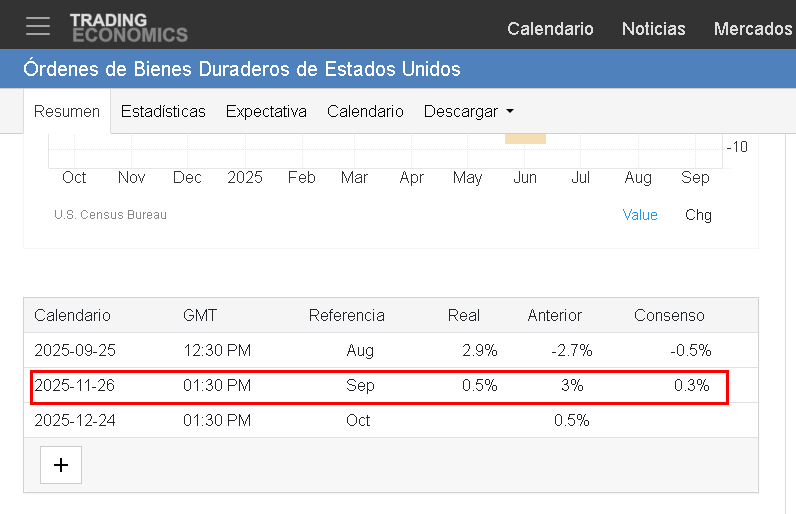This screenshot has height=514, width=796.
Task: Select the highlighted 2025-11-26 row
Action: [x=75, y=385]
